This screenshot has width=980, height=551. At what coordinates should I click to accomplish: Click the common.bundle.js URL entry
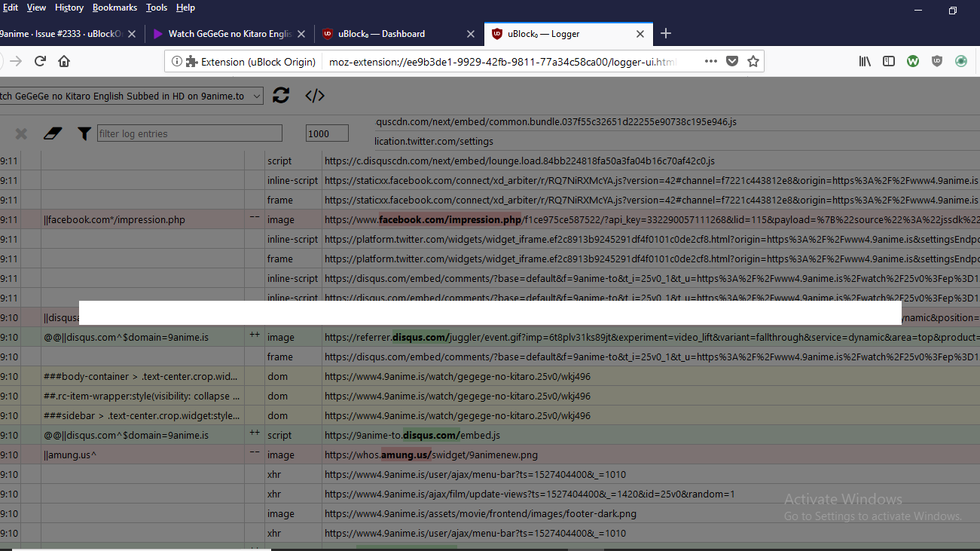tap(555, 121)
